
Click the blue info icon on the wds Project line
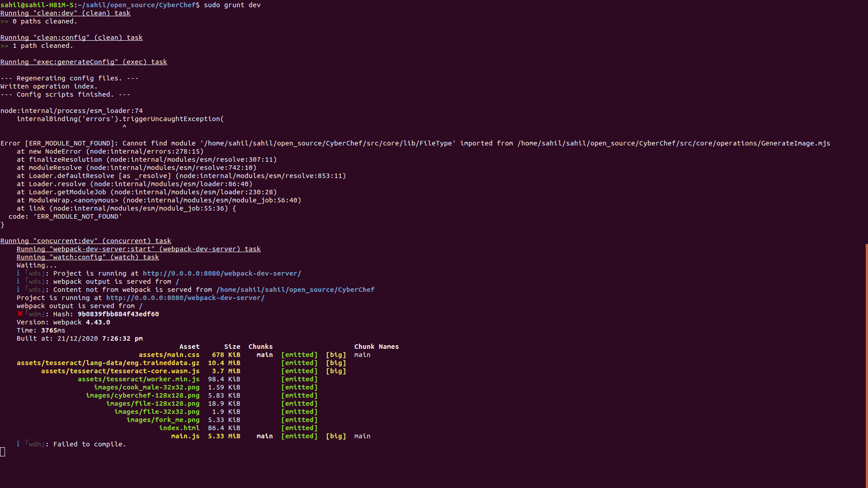[18, 273]
